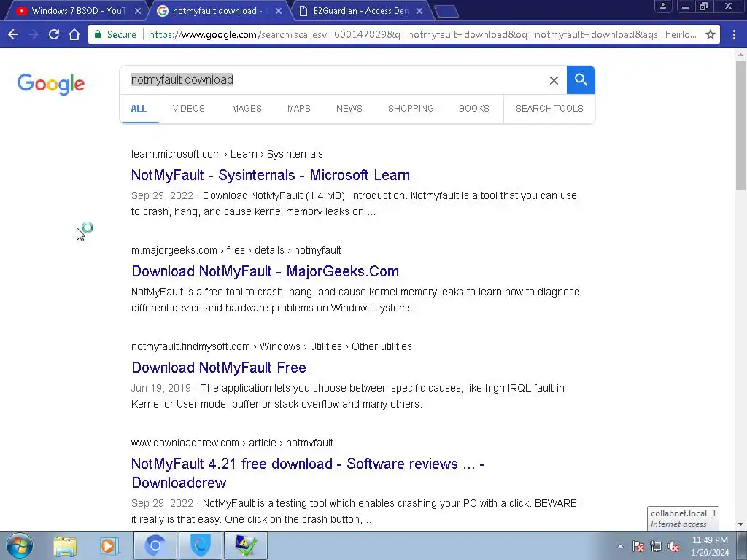This screenshot has height=560, width=747.
Task: Click the scrollbar up arrow
Action: [x=740, y=54]
